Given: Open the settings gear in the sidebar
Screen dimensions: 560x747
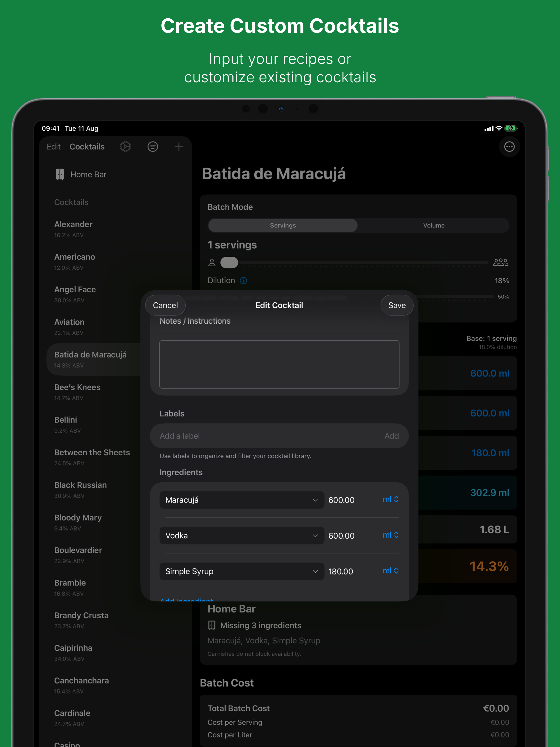Looking at the screenshot, I should coord(125,147).
